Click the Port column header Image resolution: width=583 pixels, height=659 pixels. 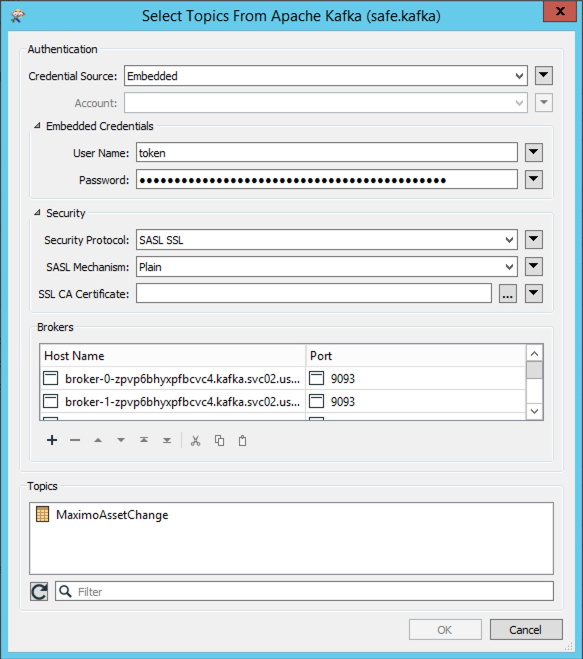pyautogui.click(x=416, y=356)
